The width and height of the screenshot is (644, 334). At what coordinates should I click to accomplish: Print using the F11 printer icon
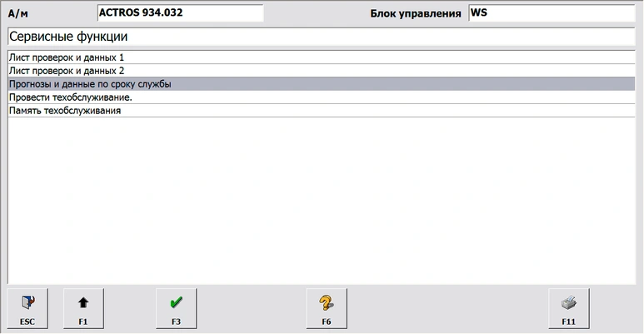tap(568, 303)
